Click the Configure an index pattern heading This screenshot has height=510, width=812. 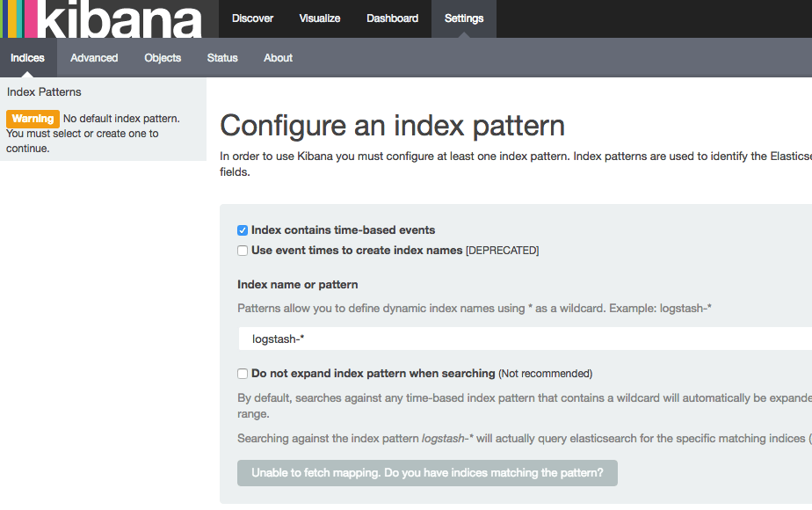click(392, 126)
